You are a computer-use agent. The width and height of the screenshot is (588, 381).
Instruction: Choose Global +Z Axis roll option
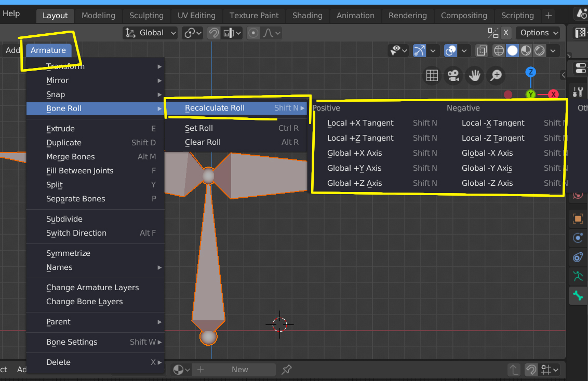(x=354, y=183)
